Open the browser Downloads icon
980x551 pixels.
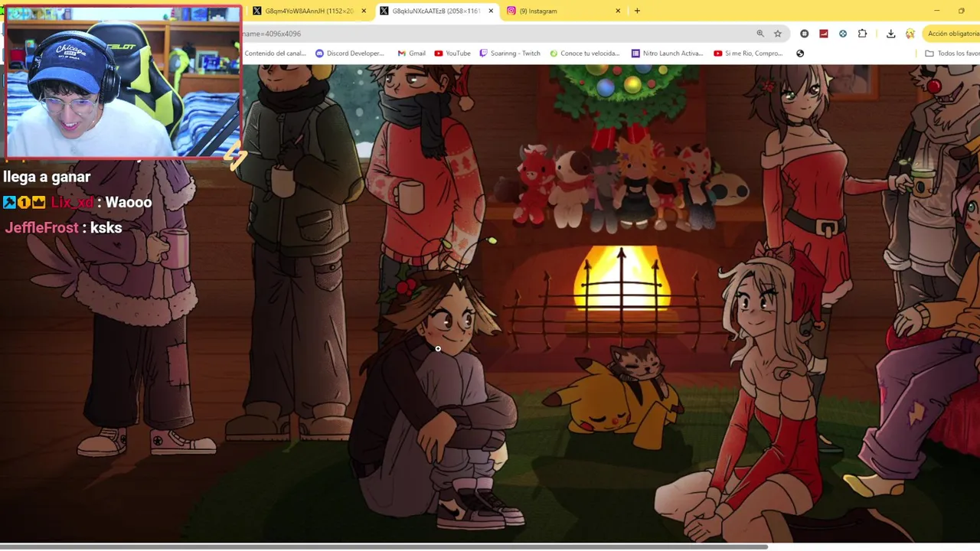point(890,34)
